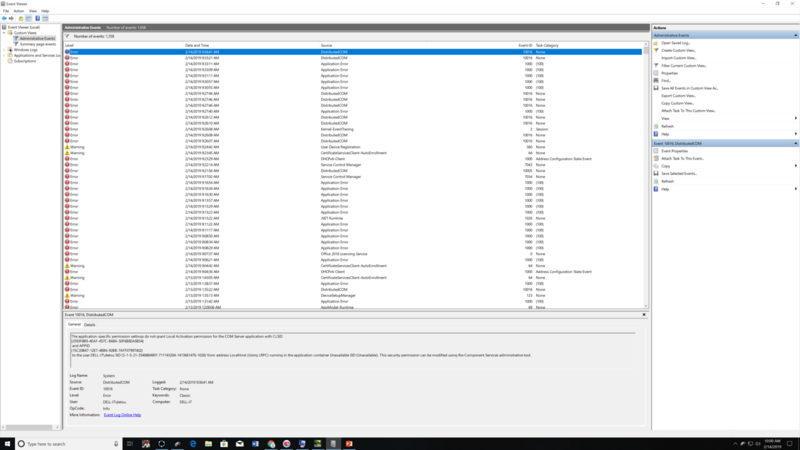Click the Up one level folder toolbar icon
Screen dimensions: 800x450
point(21,18)
